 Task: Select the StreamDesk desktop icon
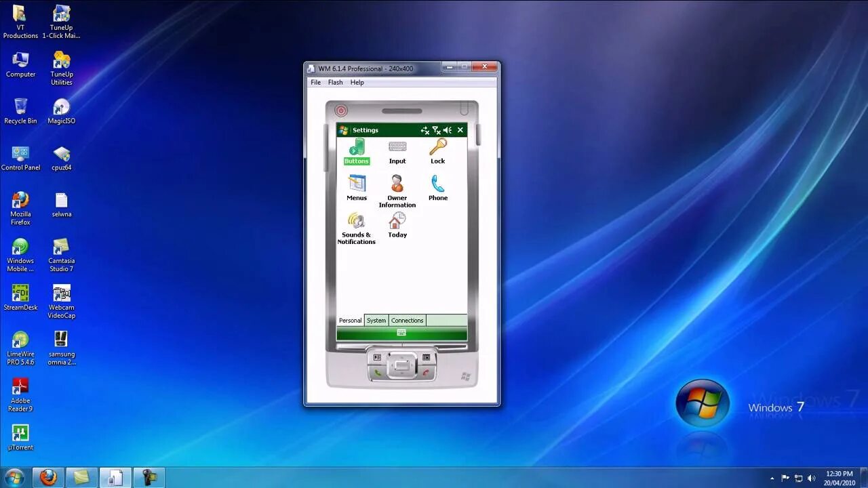tap(20, 298)
